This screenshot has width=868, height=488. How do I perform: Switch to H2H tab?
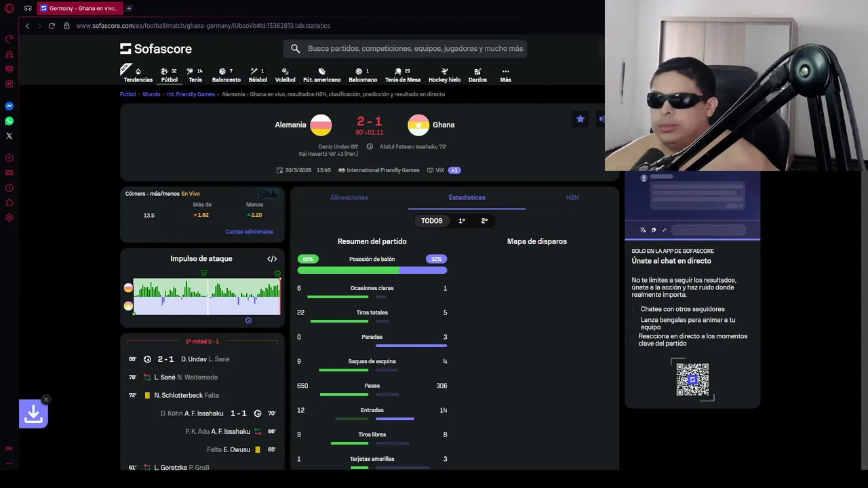pos(572,197)
